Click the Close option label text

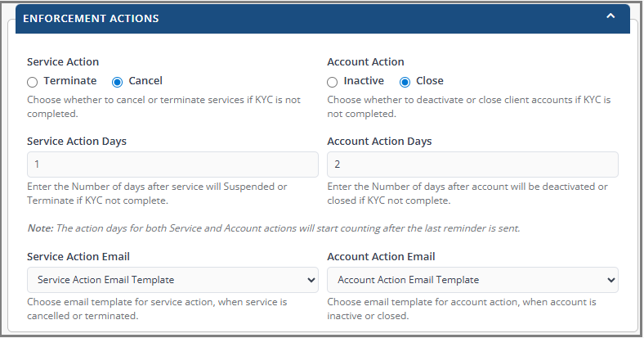(x=430, y=81)
